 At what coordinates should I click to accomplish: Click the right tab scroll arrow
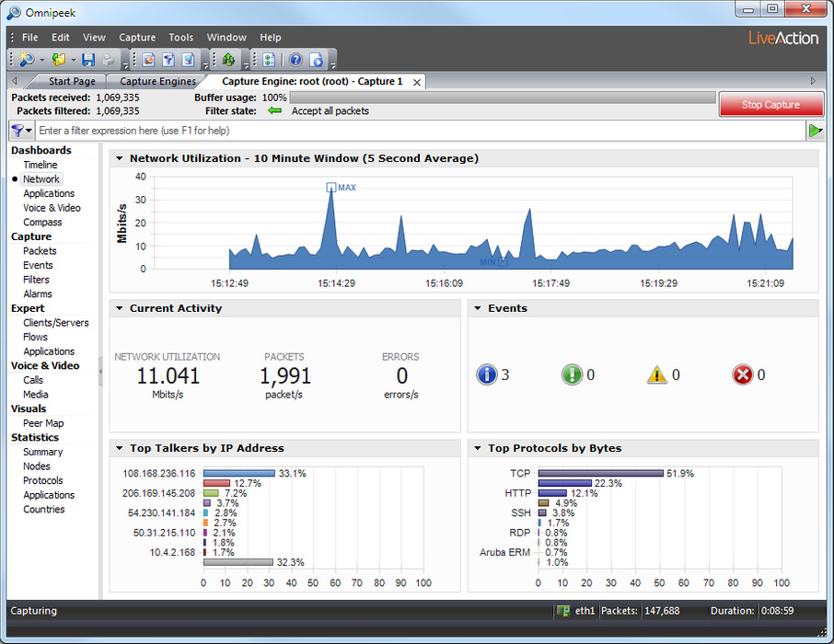(x=813, y=81)
